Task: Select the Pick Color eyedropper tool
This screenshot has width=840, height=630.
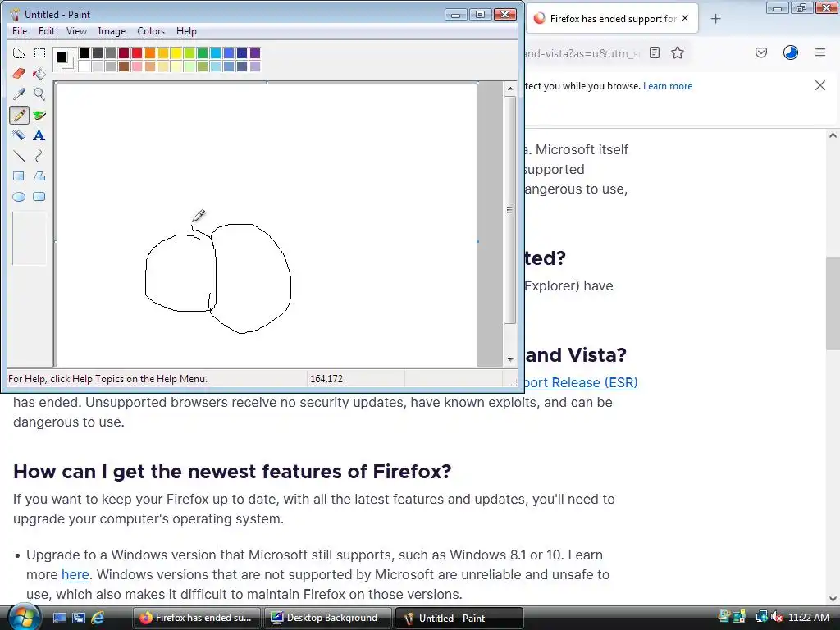Action: (x=19, y=94)
